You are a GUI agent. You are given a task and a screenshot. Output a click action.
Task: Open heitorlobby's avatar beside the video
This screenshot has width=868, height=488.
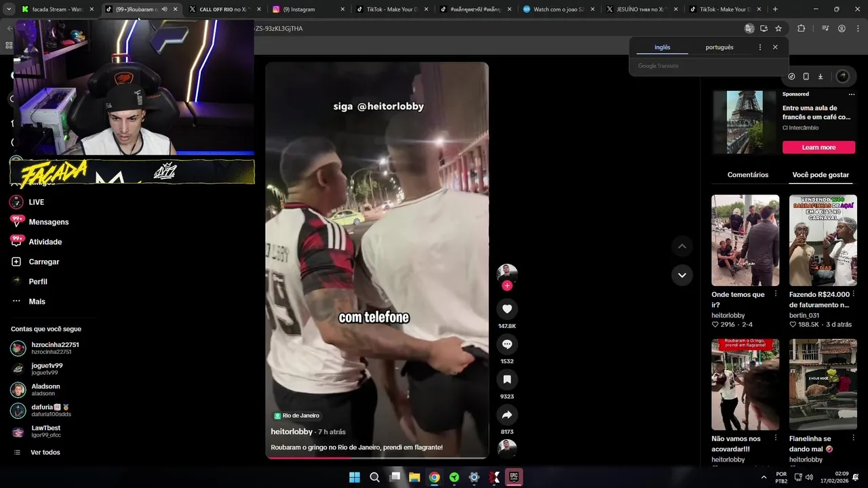[x=507, y=273]
